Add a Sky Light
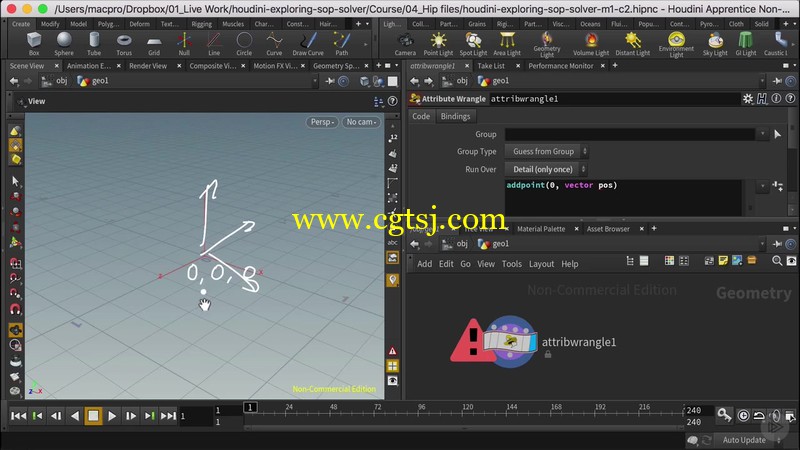Image resolution: width=800 pixels, height=450 pixels. (x=715, y=43)
